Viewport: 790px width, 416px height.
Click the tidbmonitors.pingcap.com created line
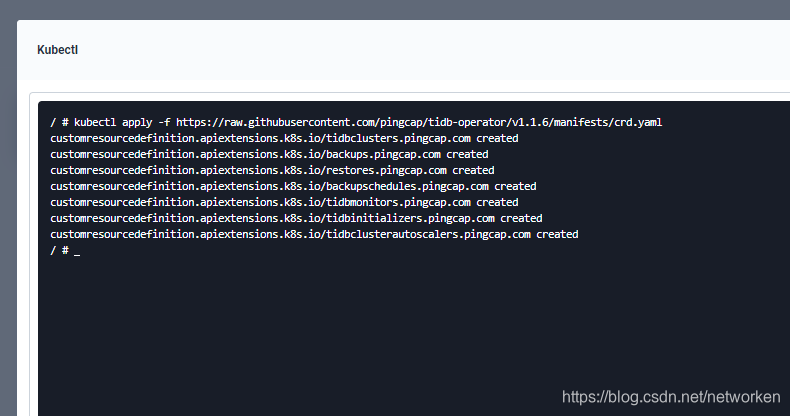click(x=284, y=202)
